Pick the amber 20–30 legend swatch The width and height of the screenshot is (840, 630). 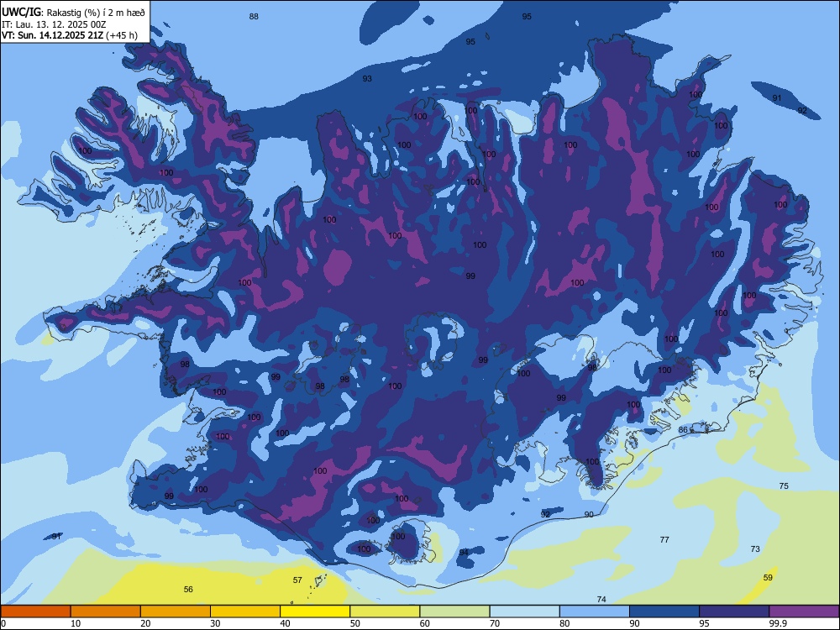click(x=176, y=612)
